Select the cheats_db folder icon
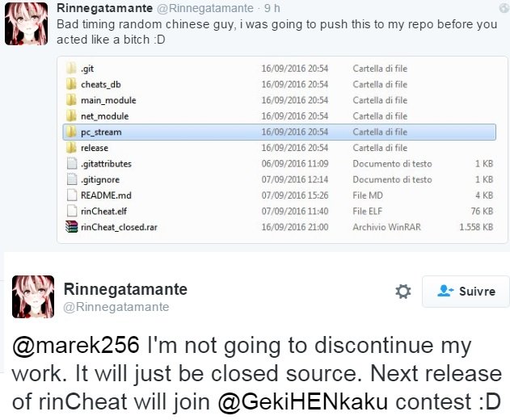The width and height of the screenshot is (510, 420). tap(71, 85)
